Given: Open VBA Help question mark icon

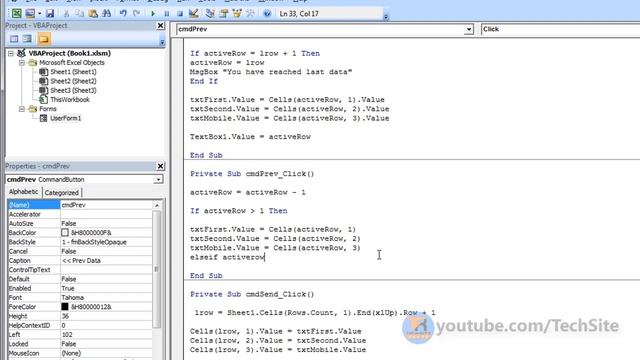Looking at the screenshot, I should tap(267, 13).
